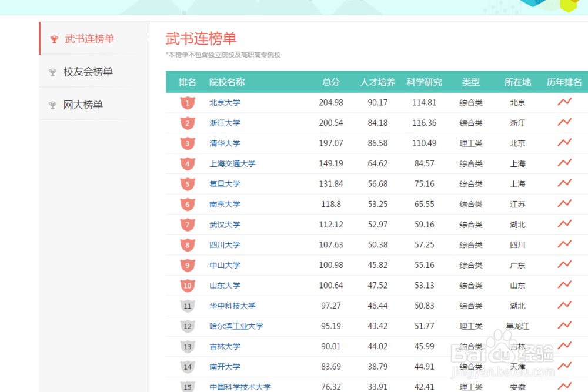Viewport: 588px width, 392px height.
Task: Select the 理工类 cell in 清华大学 row
Action: tap(471, 143)
